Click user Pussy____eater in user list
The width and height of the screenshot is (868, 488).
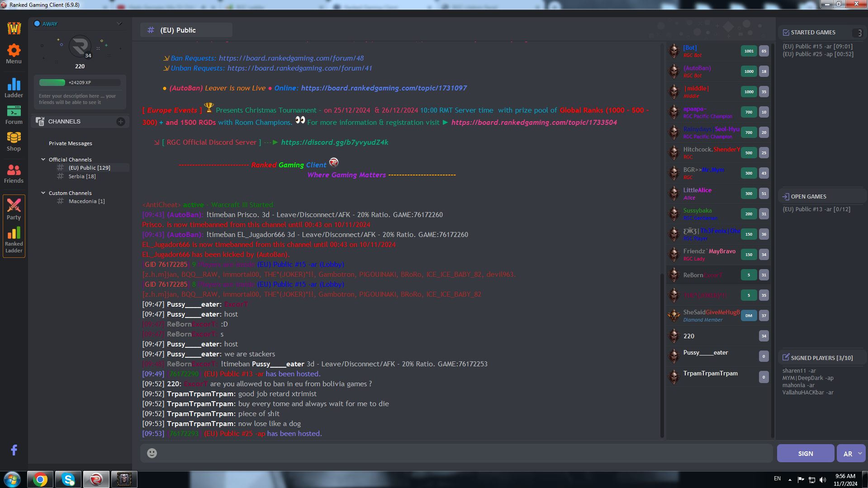705,353
